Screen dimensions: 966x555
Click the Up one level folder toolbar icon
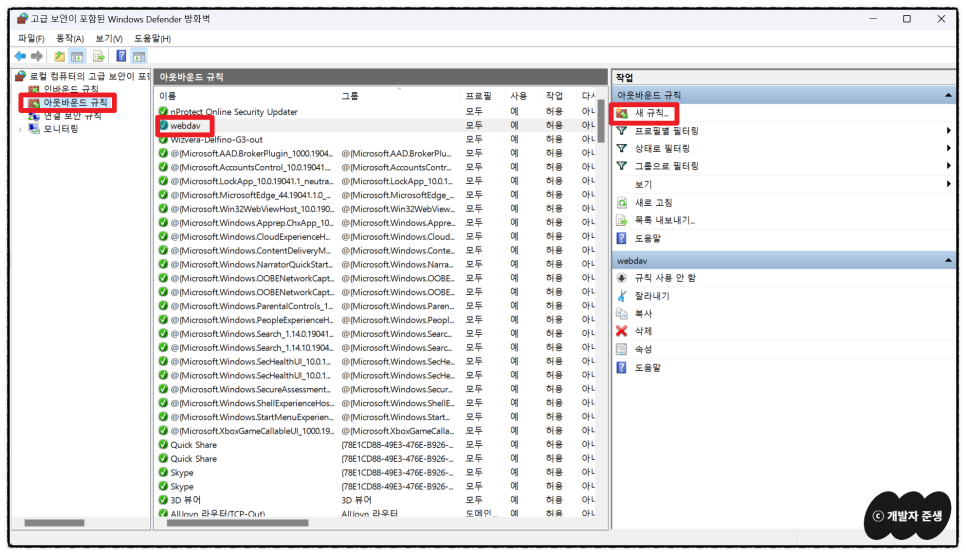click(x=59, y=56)
